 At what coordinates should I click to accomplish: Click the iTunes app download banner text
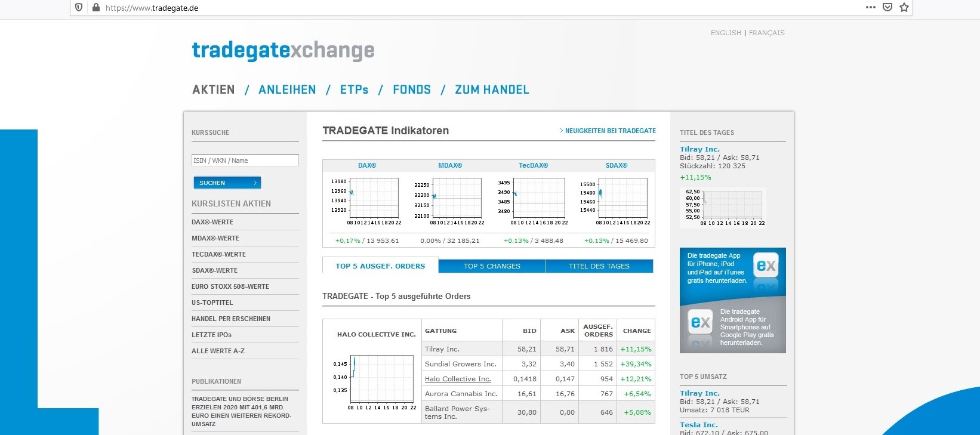click(x=717, y=268)
